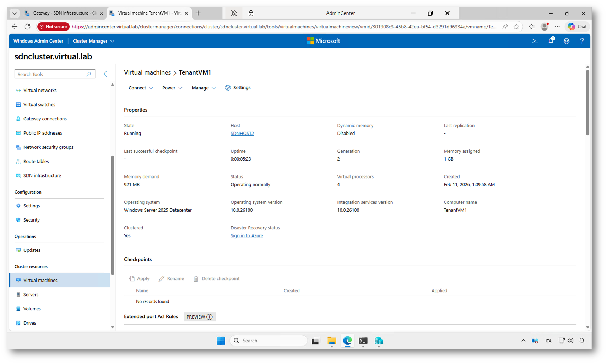
Task: Open Windows Admin Center settings gear
Action: [x=567, y=41]
